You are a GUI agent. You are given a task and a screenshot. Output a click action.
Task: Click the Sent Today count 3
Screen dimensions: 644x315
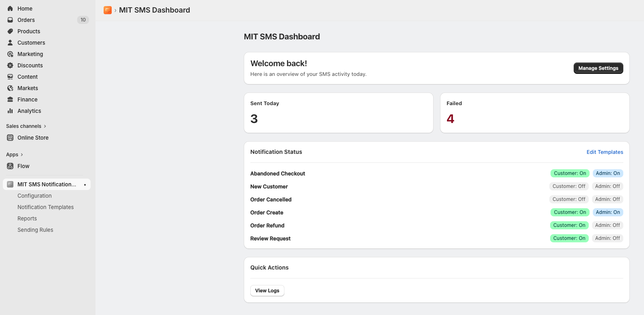[x=254, y=119]
